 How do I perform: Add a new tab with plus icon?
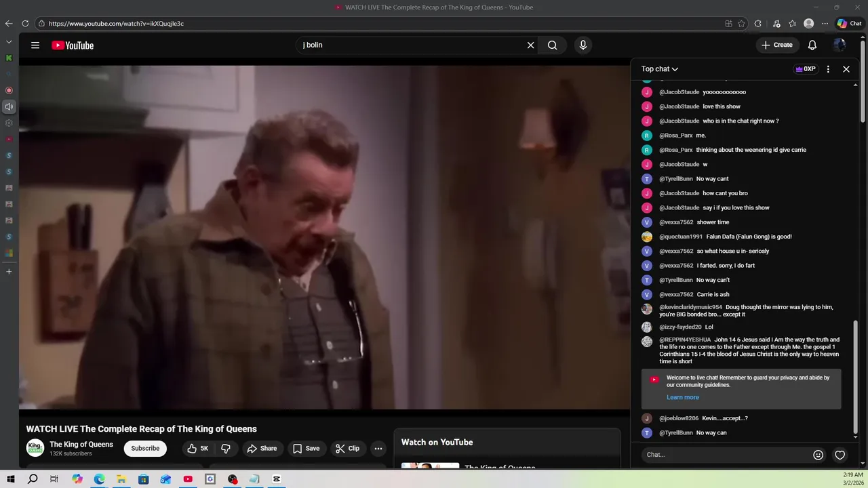(x=9, y=272)
